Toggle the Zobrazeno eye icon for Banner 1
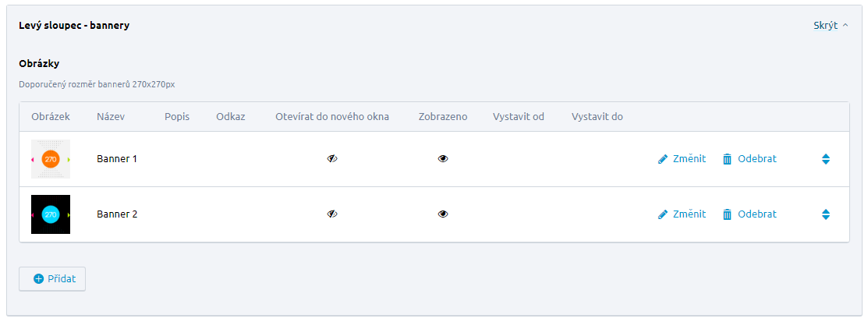 point(443,158)
